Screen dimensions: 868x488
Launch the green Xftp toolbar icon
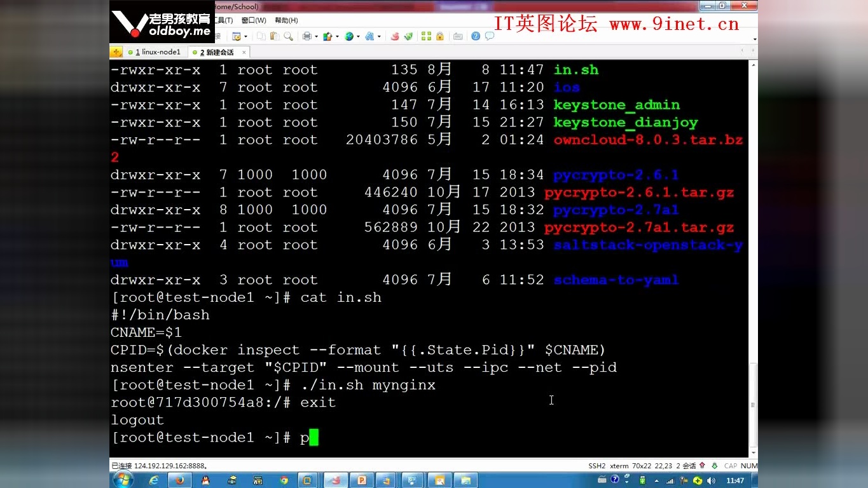(408, 36)
